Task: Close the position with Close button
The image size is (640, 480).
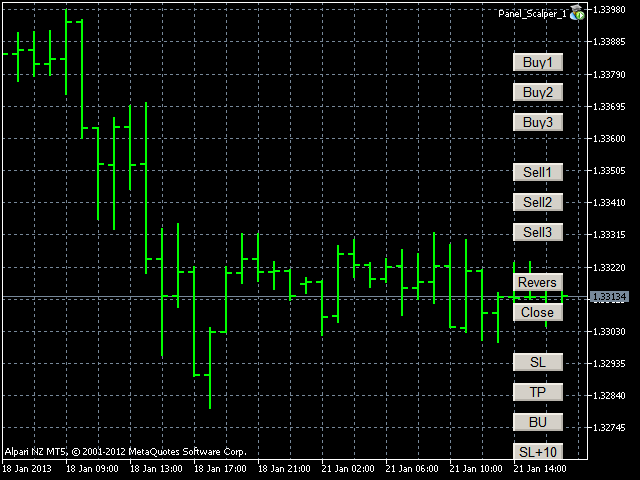Action: [538, 312]
